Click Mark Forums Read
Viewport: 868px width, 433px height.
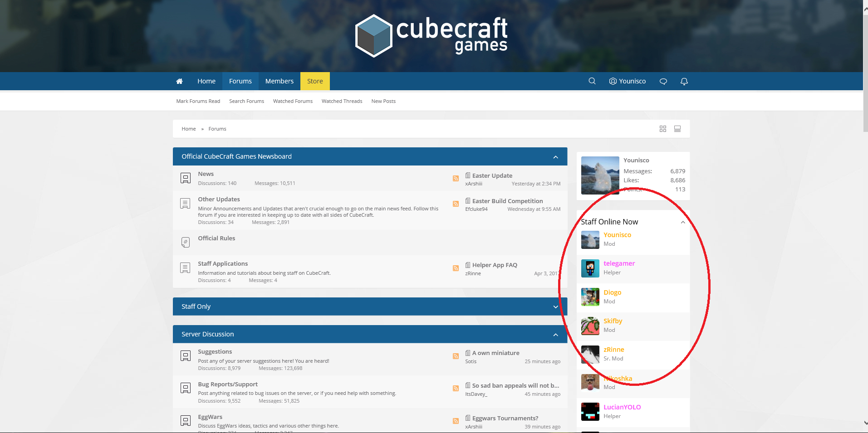click(198, 101)
